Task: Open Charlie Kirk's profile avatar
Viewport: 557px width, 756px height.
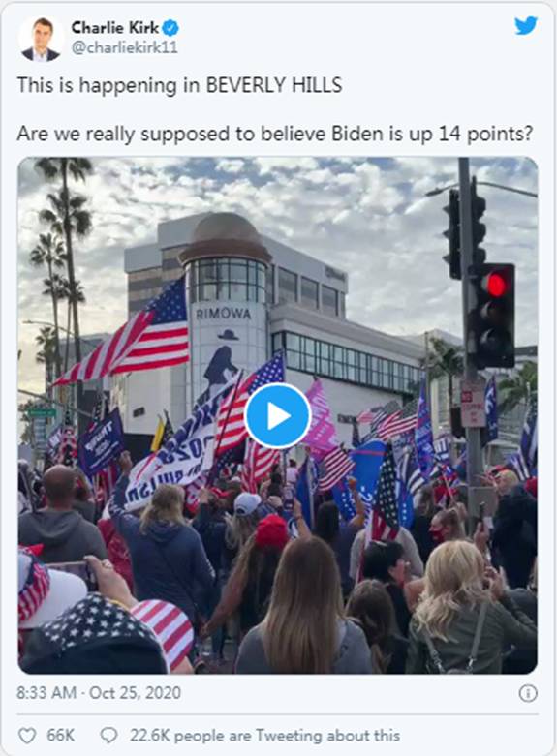Action: (41, 38)
